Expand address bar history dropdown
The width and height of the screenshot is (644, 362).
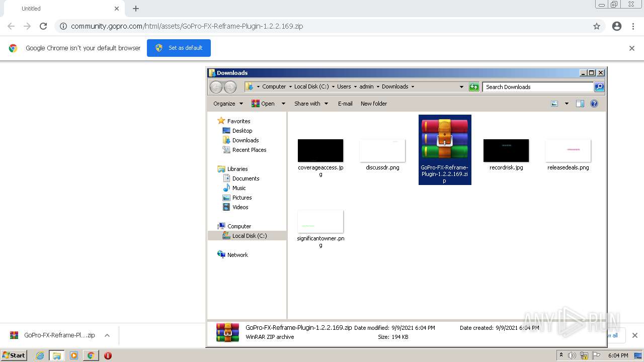pyautogui.click(x=461, y=87)
